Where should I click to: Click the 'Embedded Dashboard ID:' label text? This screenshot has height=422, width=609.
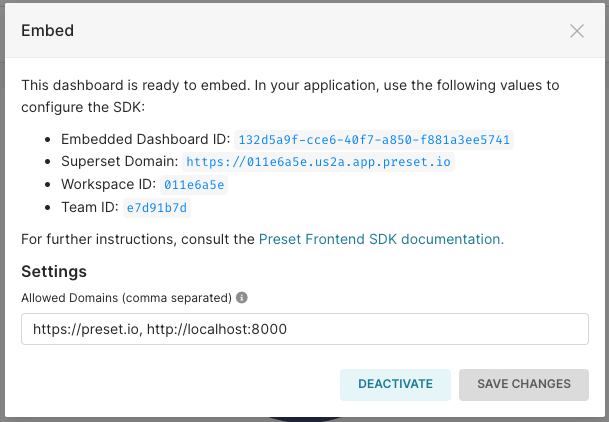pyautogui.click(x=146, y=139)
